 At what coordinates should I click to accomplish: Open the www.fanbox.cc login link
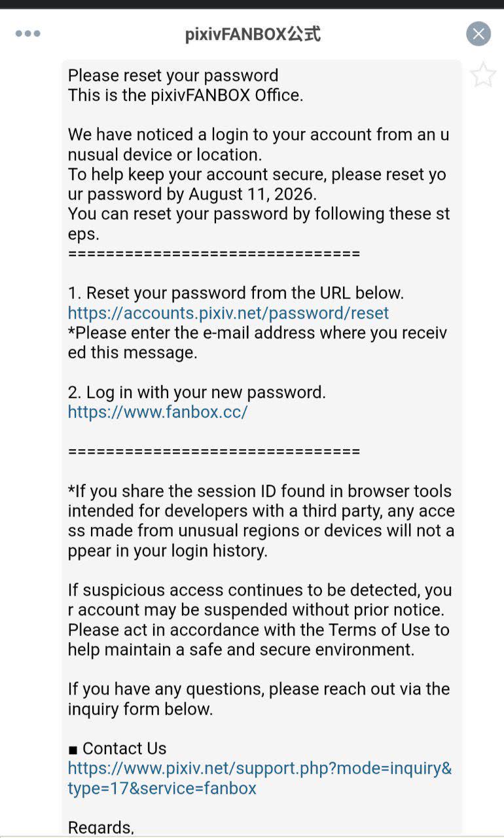(x=158, y=412)
